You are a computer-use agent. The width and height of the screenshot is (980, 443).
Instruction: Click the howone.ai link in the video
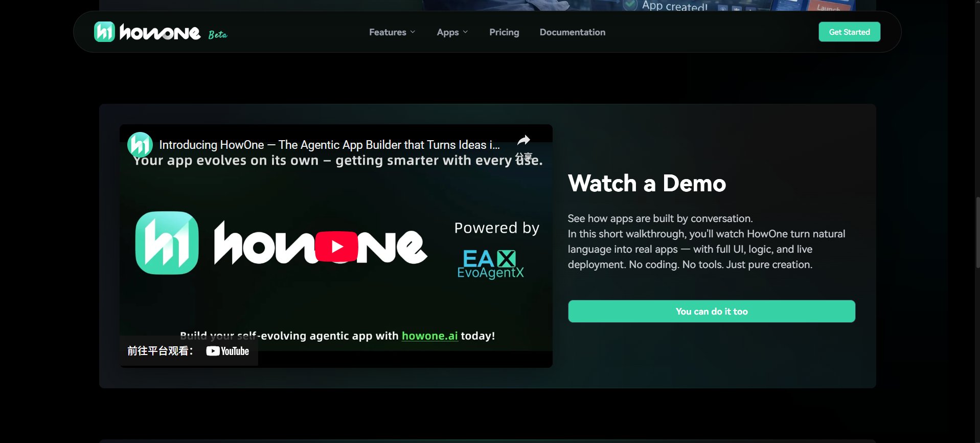click(429, 336)
